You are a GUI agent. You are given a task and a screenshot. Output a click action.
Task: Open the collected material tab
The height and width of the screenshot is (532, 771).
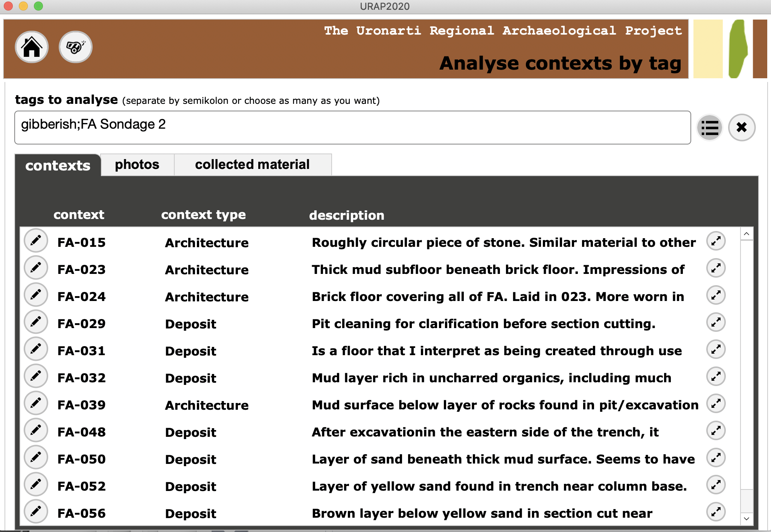pyautogui.click(x=252, y=165)
